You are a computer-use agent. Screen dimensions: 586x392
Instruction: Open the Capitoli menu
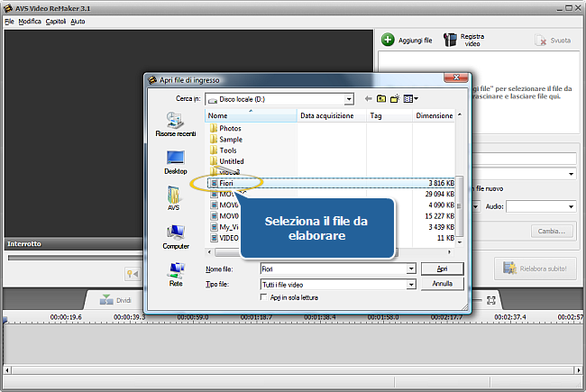(x=56, y=22)
